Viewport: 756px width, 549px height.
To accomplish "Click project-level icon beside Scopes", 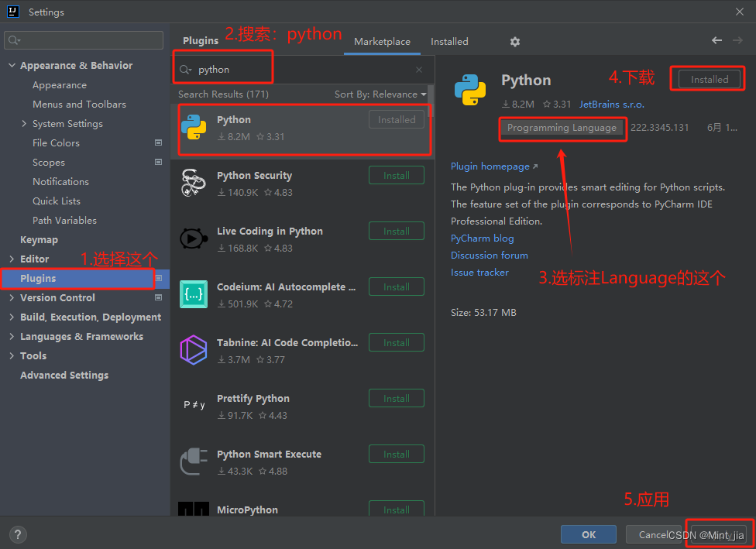I will [158, 162].
